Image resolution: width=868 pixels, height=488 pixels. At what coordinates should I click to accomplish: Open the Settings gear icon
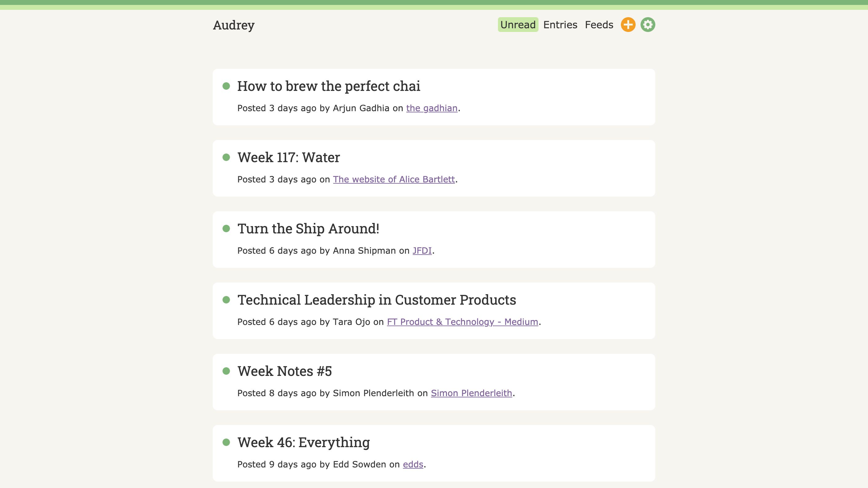click(648, 25)
